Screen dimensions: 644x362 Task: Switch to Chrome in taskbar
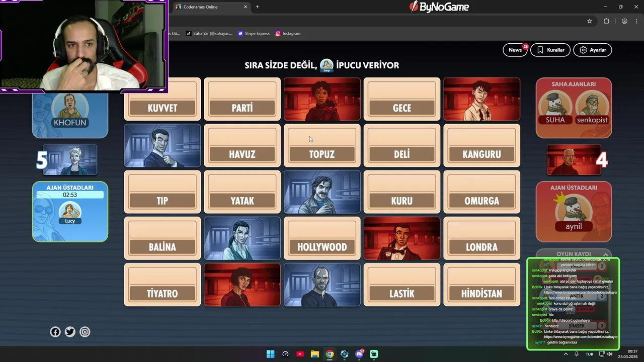(330, 354)
